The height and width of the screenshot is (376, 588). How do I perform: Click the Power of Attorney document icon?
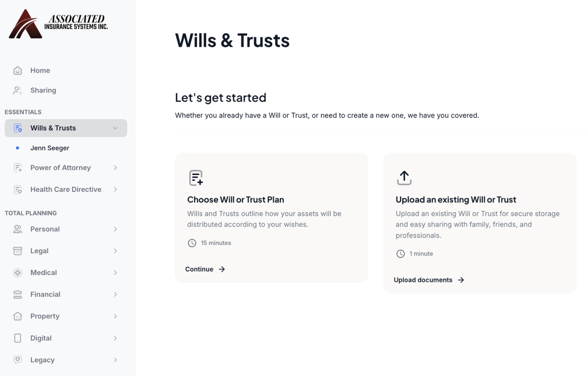click(x=17, y=168)
